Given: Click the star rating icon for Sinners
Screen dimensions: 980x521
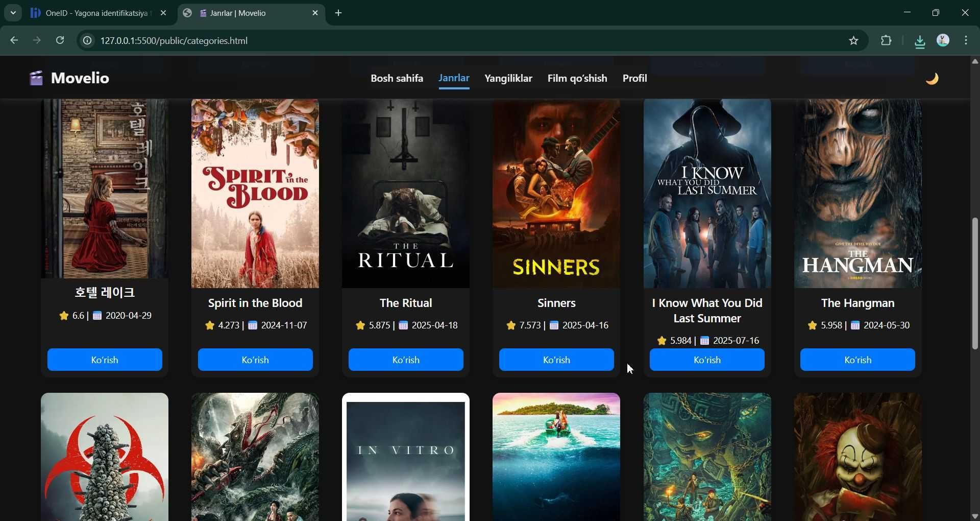Looking at the screenshot, I should click(511, 325).
